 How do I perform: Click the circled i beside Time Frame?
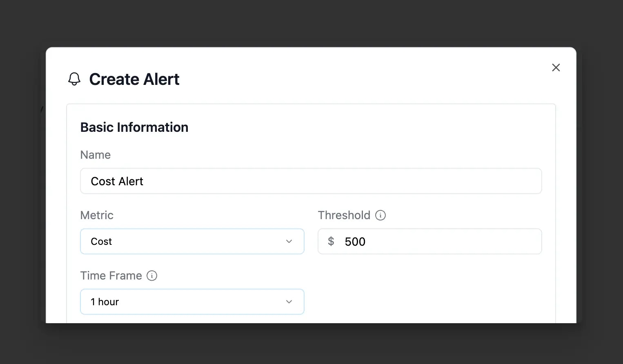tap(151, 275)
